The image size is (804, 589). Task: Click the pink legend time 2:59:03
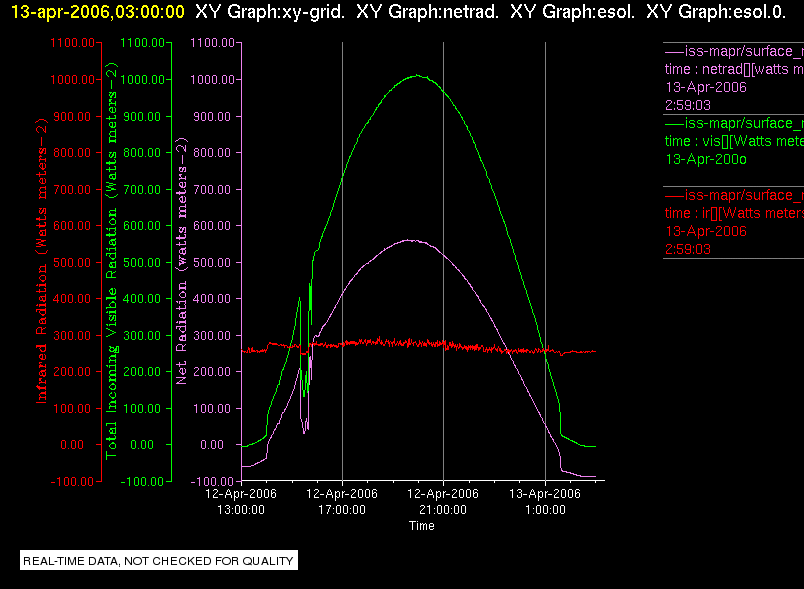tap(688, 105)
